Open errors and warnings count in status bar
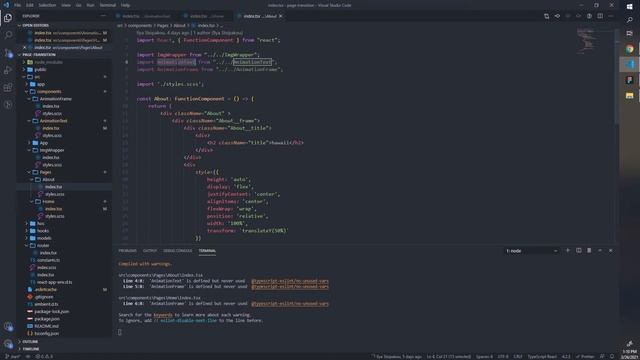Image resolution: width=640 pixels, height=360 pixels. [x=44, y=357]
